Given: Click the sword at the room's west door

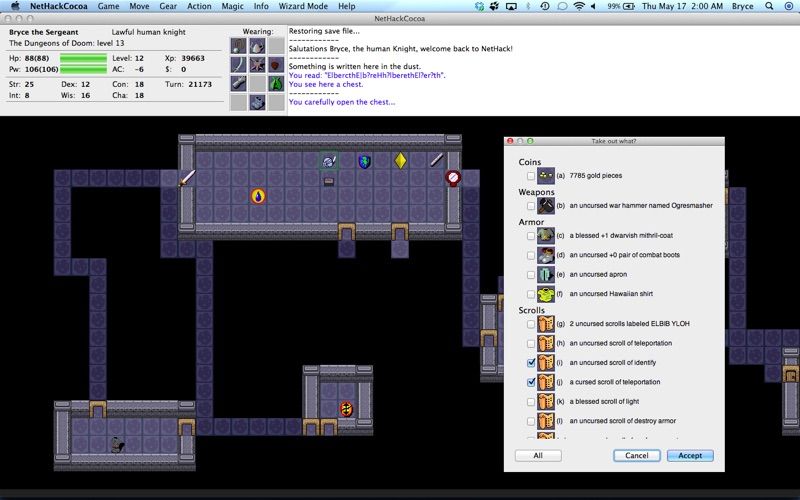Looking at the screenshot, I should (x=187, y=178).
